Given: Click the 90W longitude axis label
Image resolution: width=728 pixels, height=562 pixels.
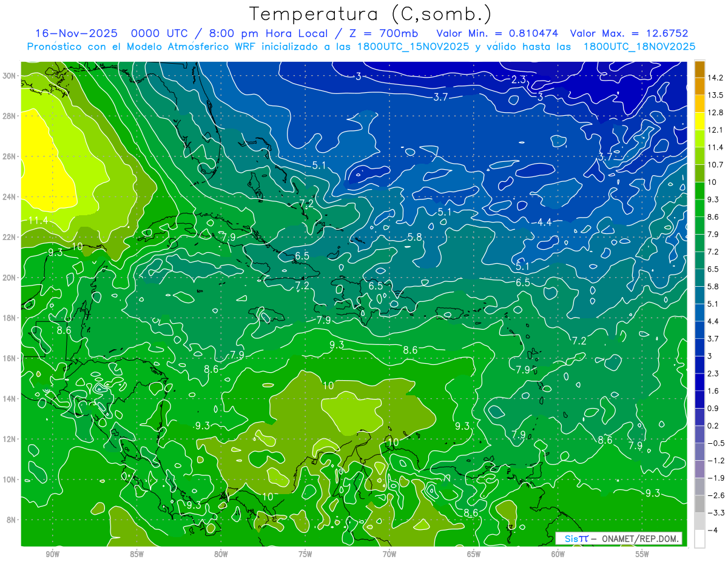Looking at the screenshot, I should point(52,554).
